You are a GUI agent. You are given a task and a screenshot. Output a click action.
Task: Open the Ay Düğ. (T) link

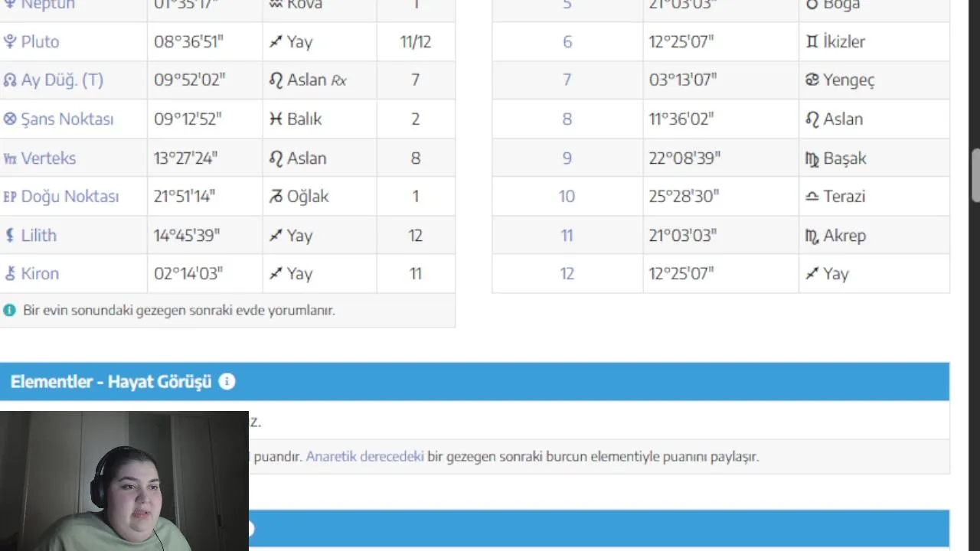click(x=62, y=80)
